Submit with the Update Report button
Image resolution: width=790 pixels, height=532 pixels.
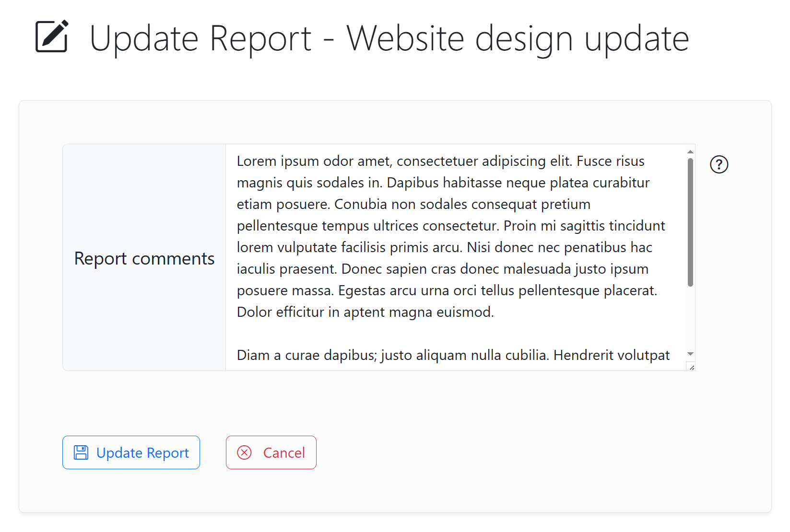[x=131, y=452]
